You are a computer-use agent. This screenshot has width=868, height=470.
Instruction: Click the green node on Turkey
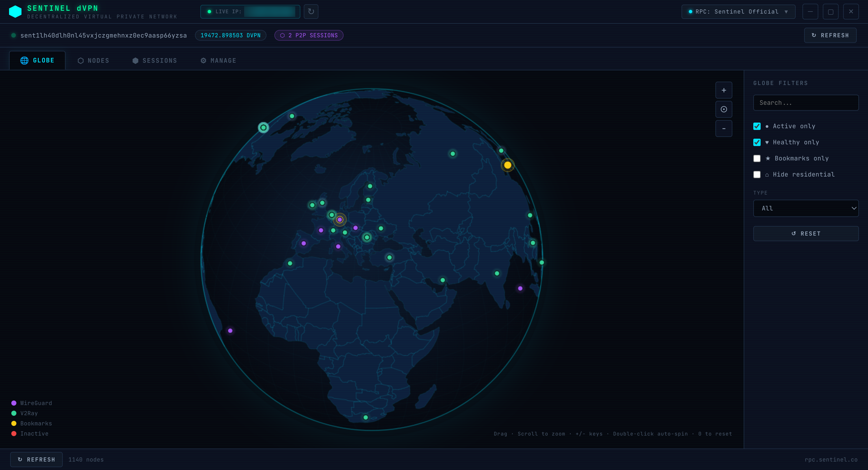390,257
